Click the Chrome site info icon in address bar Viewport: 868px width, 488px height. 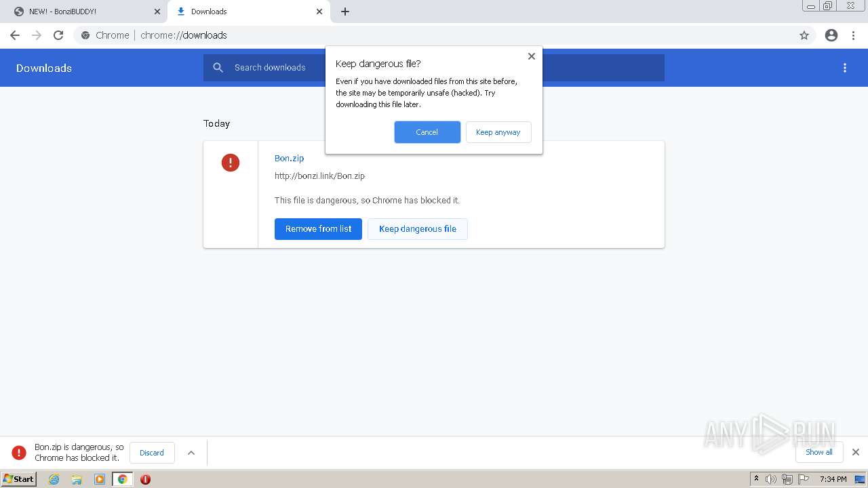point(85,35)
